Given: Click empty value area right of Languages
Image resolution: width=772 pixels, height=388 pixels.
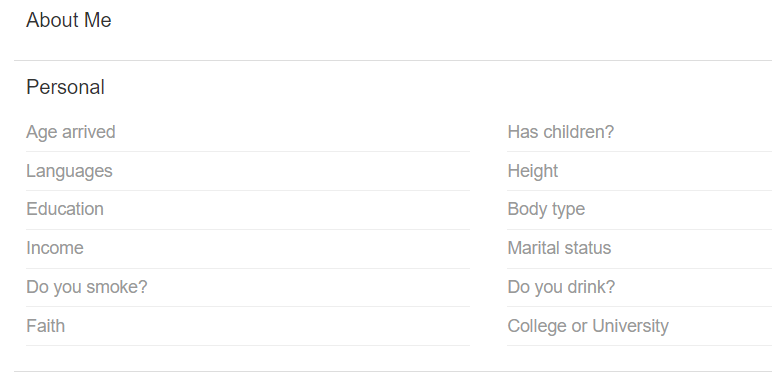Looking at the screenshot, I should 290,171.
